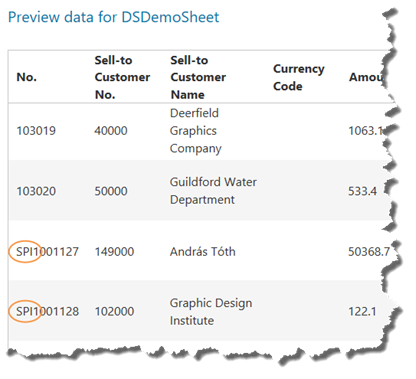
Task: Select the cell with No. 103020
Action: [x=36, y=191]
